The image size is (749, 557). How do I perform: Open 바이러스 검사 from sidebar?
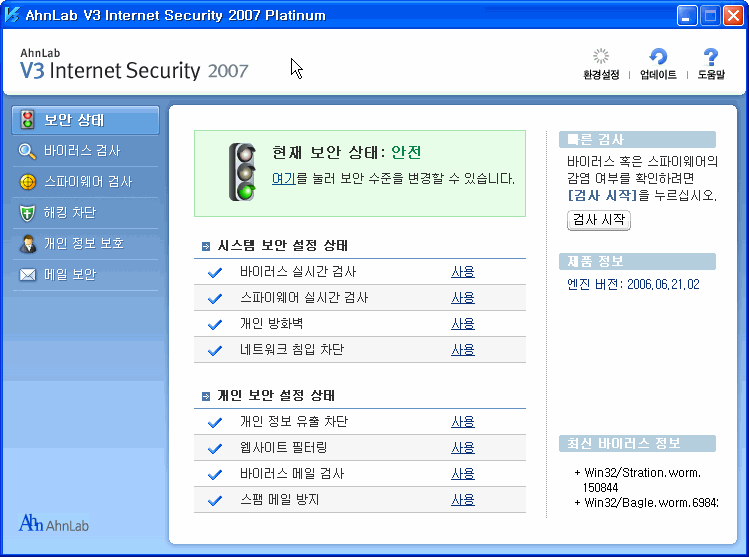(82, 151)
